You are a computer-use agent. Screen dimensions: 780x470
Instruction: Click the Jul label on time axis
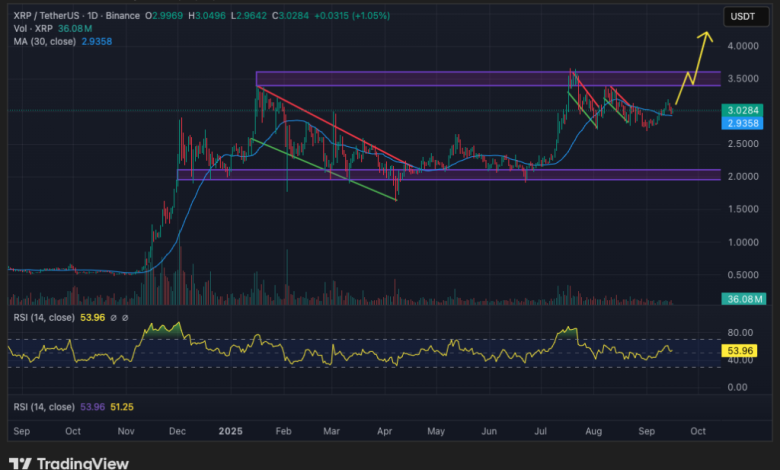coord(541,431)
